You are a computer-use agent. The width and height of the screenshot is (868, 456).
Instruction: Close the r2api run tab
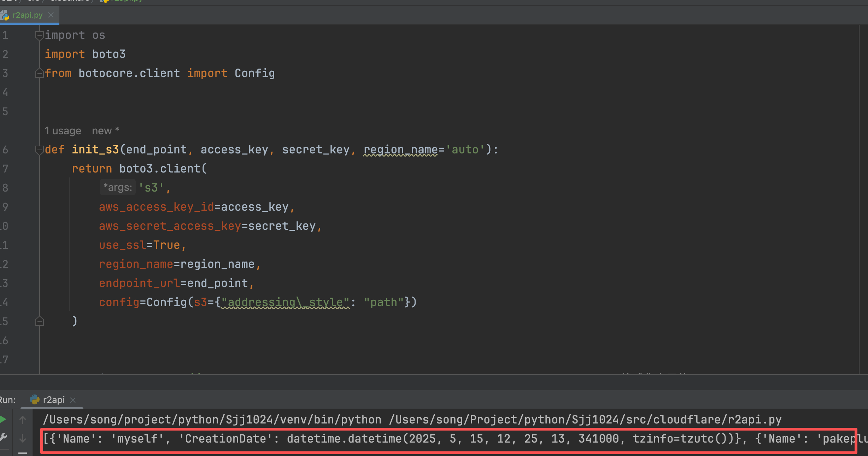coord(73,400)
